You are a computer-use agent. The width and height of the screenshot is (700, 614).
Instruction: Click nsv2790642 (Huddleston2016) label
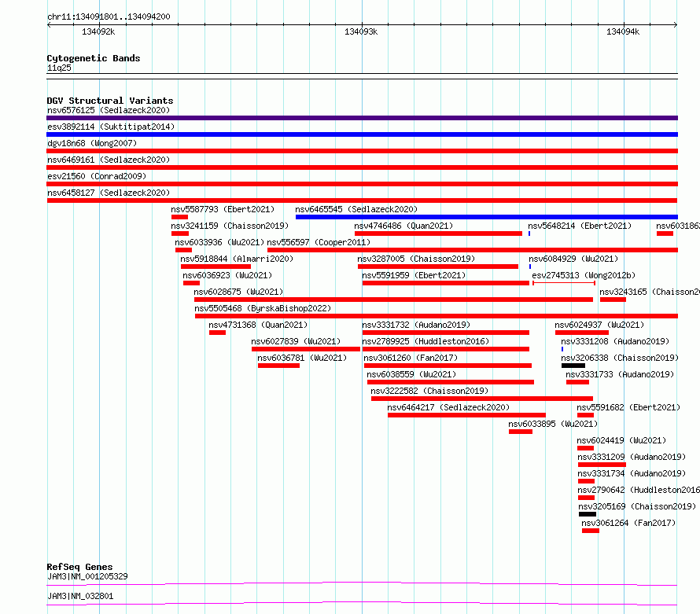point(639,490)
